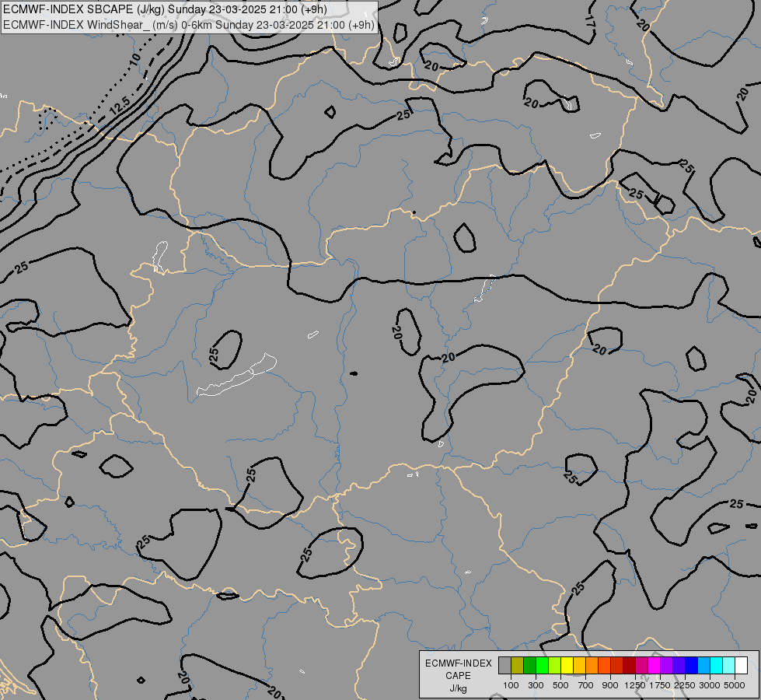This screenshot has height=700, width=761.
Task: Click the legend value 3000
Action: click(710, 685)
